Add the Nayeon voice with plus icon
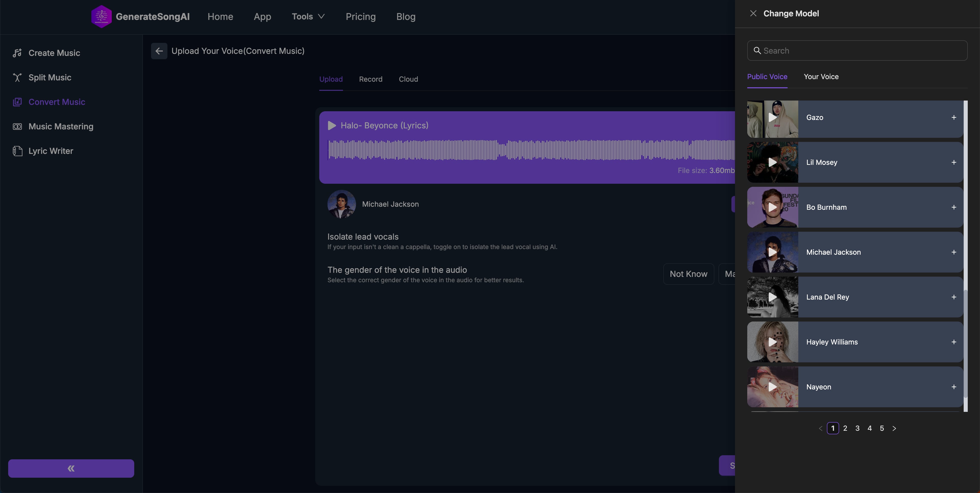 (x=954, y=387)
